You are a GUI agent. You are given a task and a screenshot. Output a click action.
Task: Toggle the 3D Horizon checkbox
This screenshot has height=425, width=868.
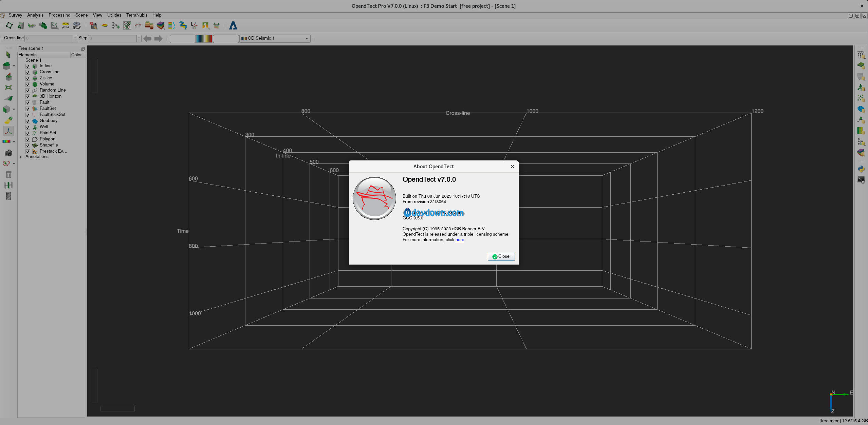[x=28, y=97]
